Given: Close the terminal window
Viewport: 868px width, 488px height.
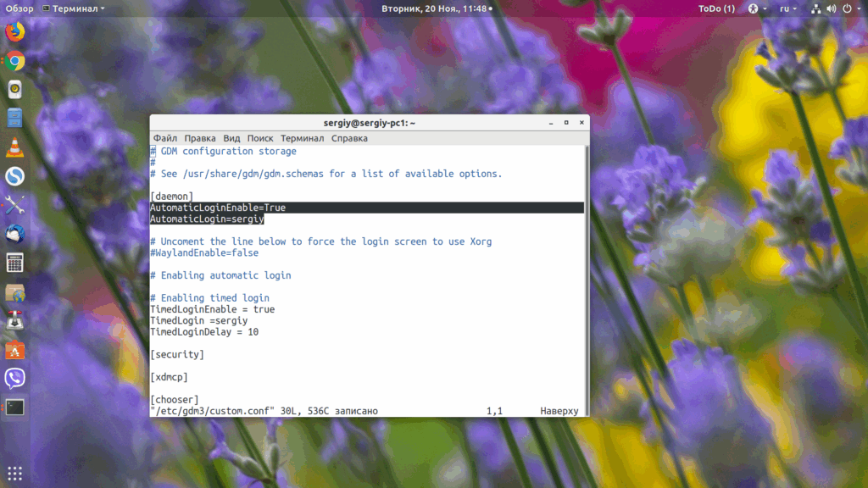Looking at the screenshot, I should click(x=581, y=123).
